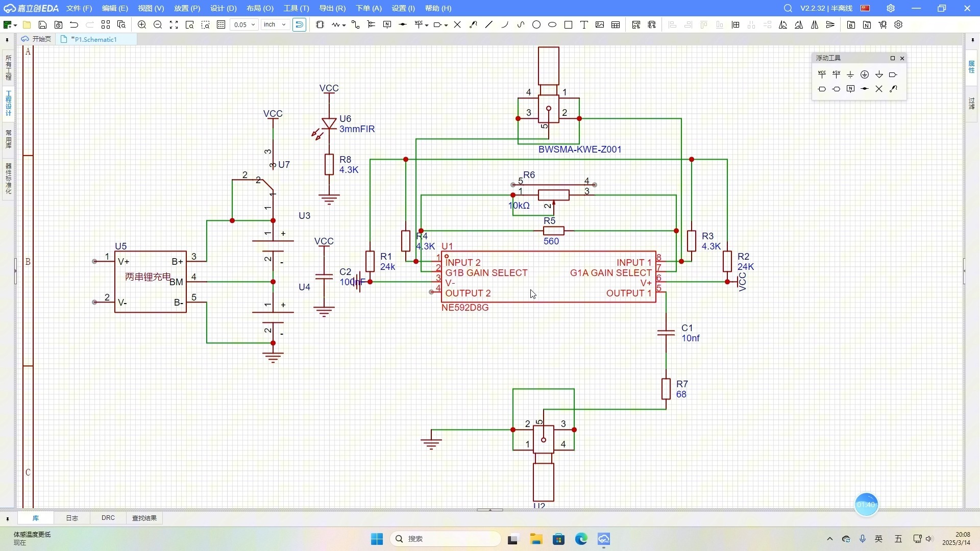Open the 日志 log tab
Screen dimensions: 980x551
coord(72,518)
